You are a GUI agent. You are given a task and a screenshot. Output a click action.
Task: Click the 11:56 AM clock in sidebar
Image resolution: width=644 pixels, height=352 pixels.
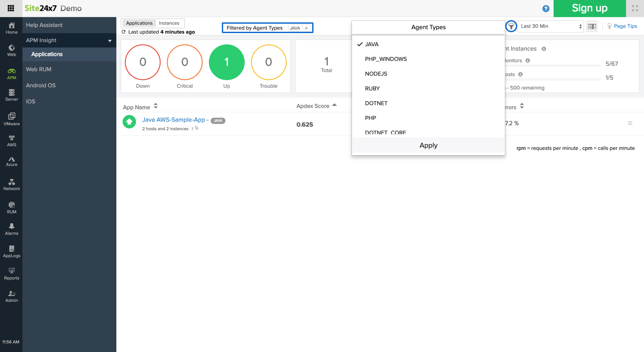(11, 342)
